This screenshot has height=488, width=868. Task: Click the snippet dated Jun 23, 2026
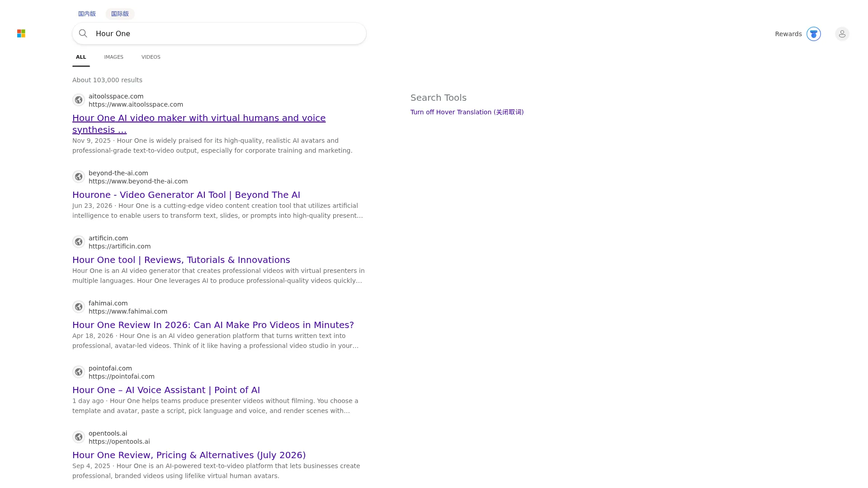(217, 211)
